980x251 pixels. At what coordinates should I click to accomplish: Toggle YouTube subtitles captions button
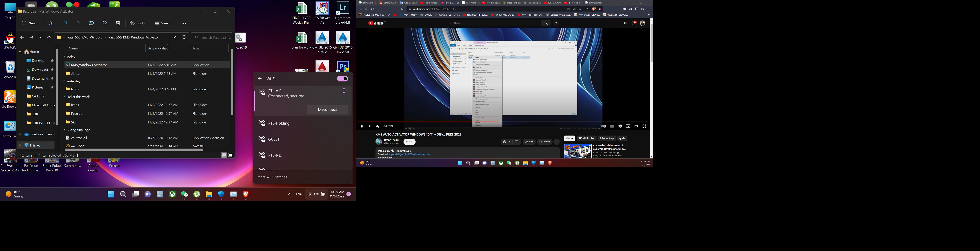612,126
